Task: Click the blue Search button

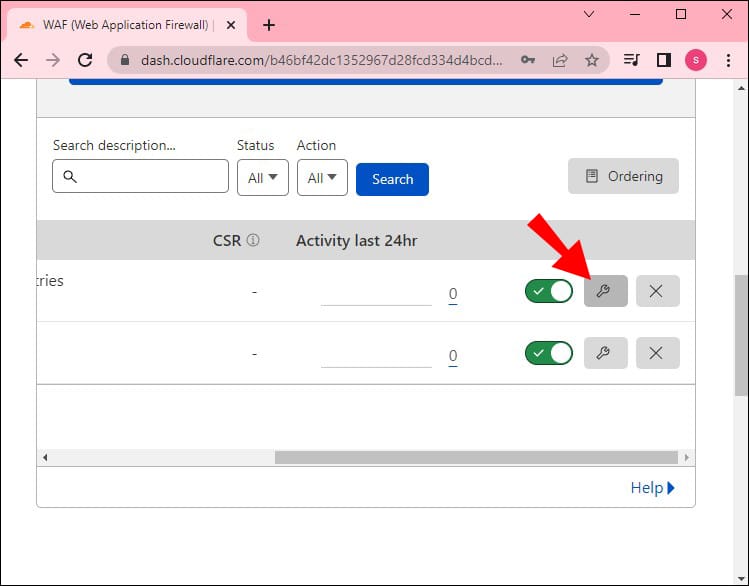Action: [392, 179]
